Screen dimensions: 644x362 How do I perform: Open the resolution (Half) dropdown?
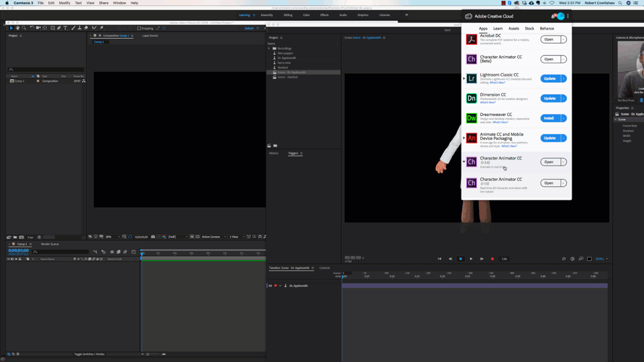(x=178, y=237)
